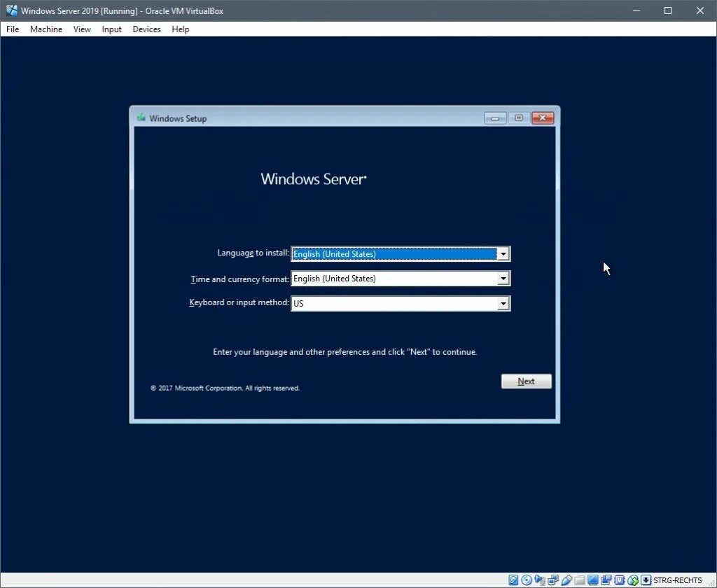Open the Help menu
The image size is (717, 588).
(180, 29)
